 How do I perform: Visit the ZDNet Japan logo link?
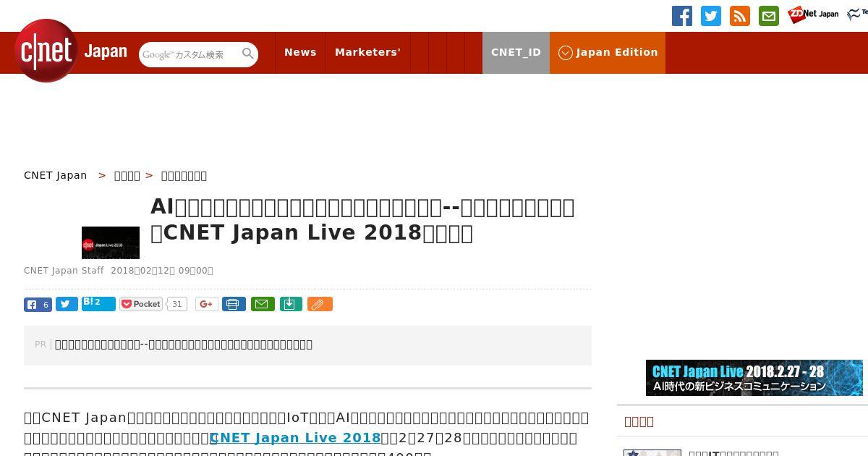pos(813,14)
